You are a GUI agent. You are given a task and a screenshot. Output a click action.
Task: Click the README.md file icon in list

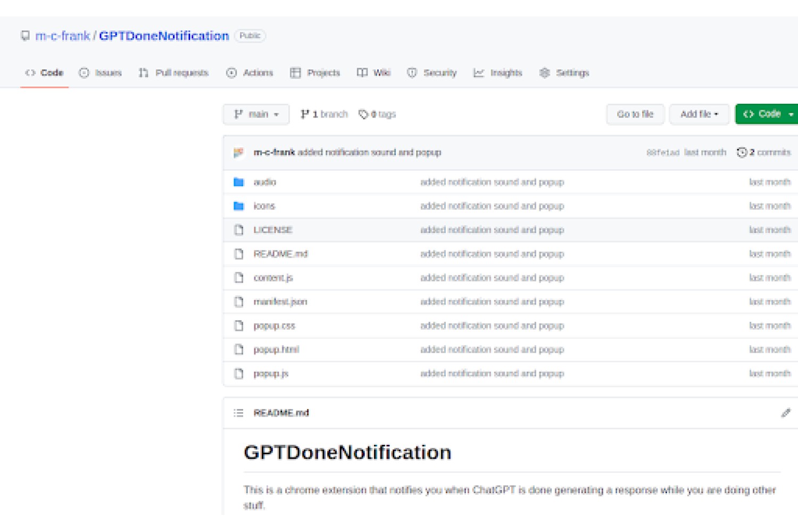click(x=239, y=254)
